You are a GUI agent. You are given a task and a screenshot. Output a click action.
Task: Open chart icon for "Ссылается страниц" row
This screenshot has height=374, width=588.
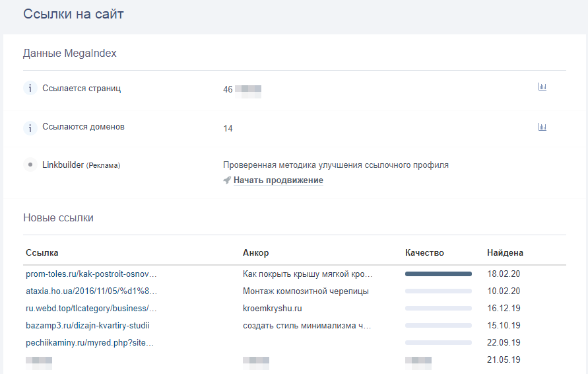click(542, 87)
